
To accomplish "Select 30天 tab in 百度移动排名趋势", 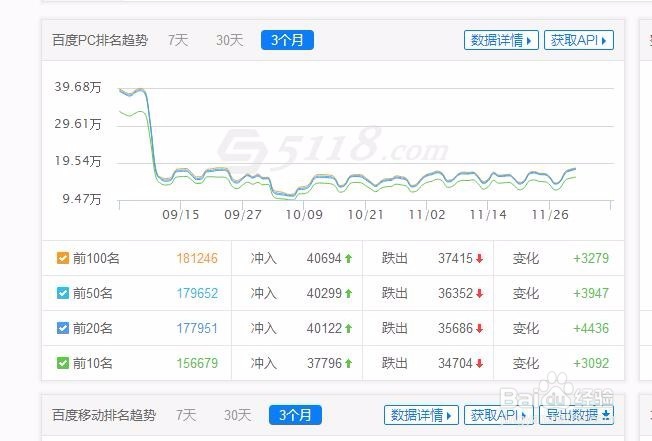I will [237, 415].
